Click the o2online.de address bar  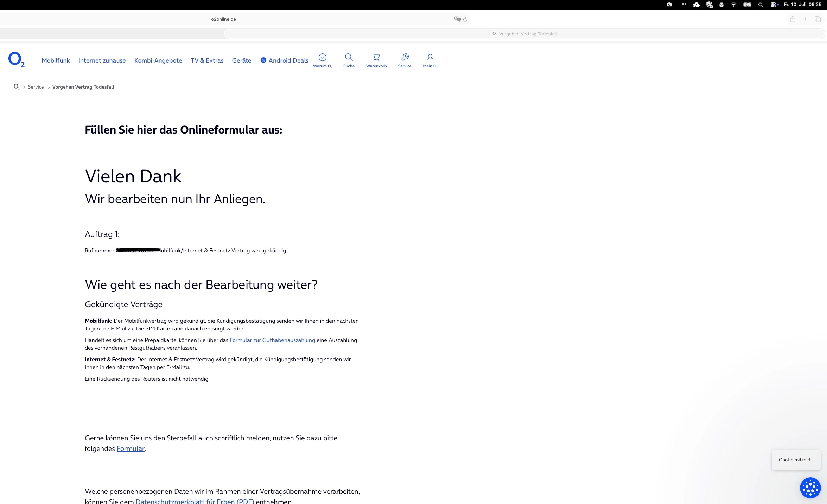click(x=223, y=19)
